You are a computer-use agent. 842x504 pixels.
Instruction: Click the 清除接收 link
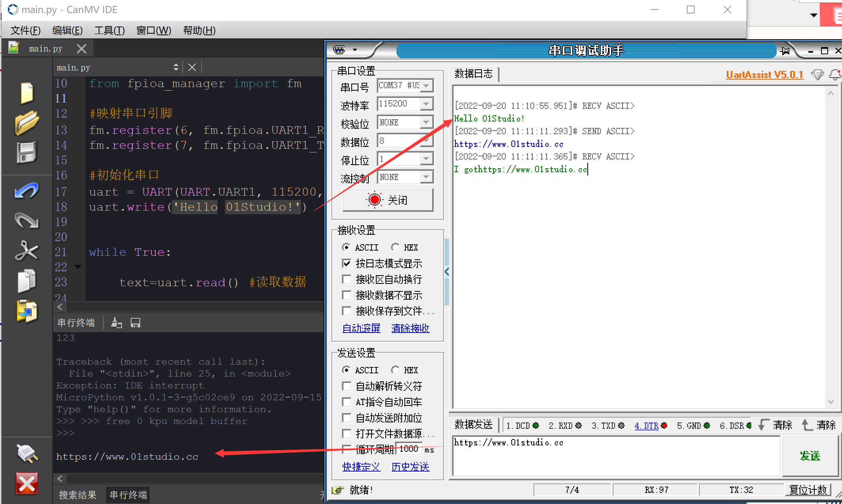(x=410, y=328)
